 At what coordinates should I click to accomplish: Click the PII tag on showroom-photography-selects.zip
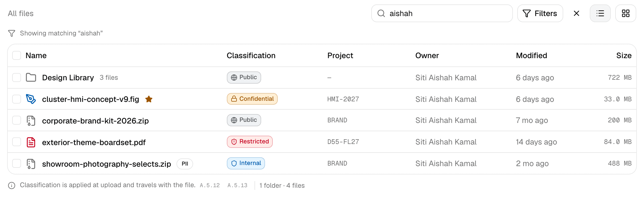(x=185, y=164)
